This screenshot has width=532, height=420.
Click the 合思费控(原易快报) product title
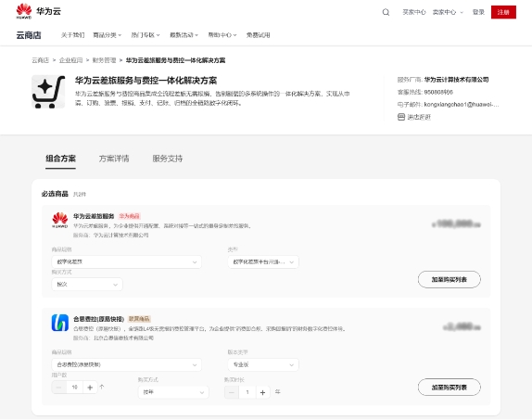point(99,319)
